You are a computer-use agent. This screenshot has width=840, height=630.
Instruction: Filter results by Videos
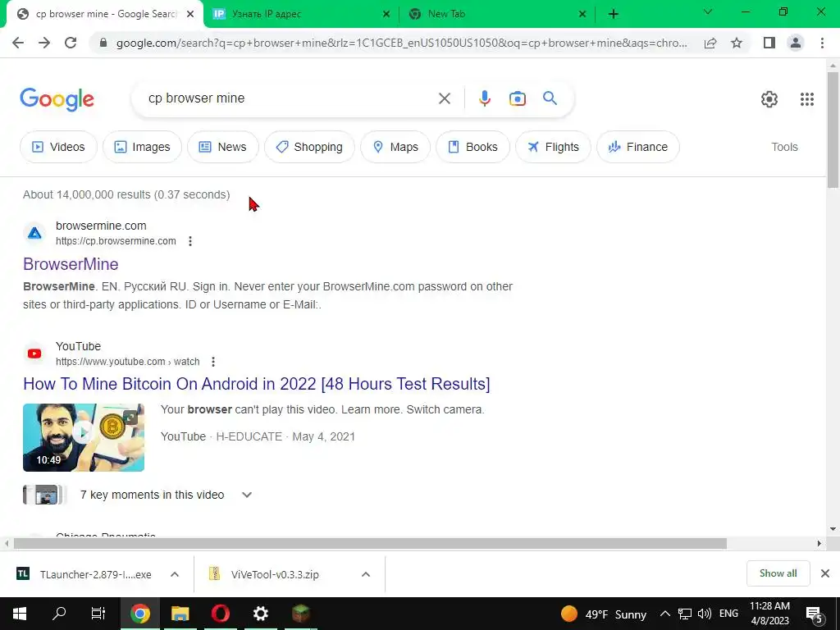(x=58, y=147)
